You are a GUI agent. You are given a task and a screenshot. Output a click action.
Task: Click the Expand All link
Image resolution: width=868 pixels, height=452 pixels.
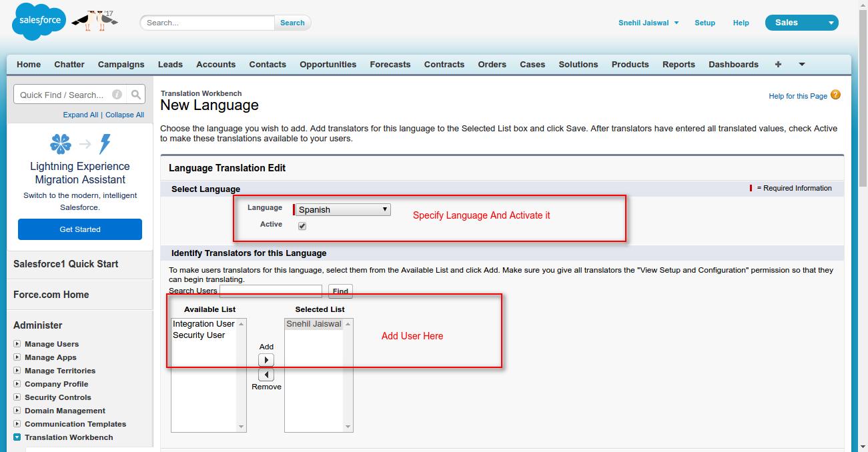[81, 115]
